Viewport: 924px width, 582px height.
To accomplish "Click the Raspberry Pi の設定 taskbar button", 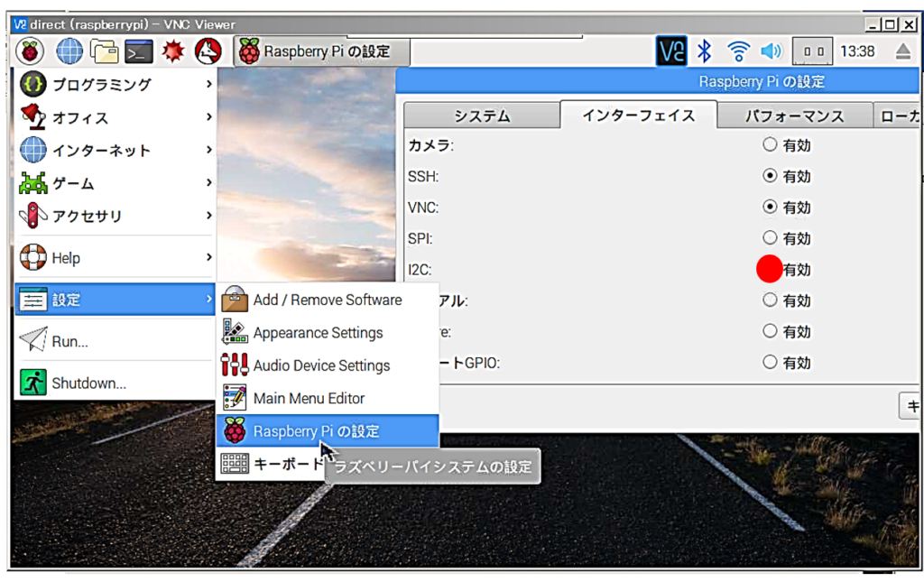I will pos(322,51).
